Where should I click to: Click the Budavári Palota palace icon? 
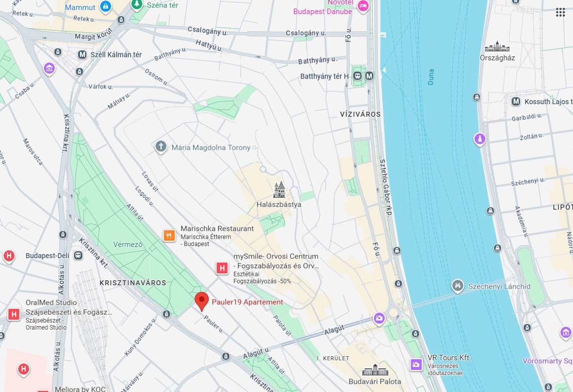coord(375,370)
